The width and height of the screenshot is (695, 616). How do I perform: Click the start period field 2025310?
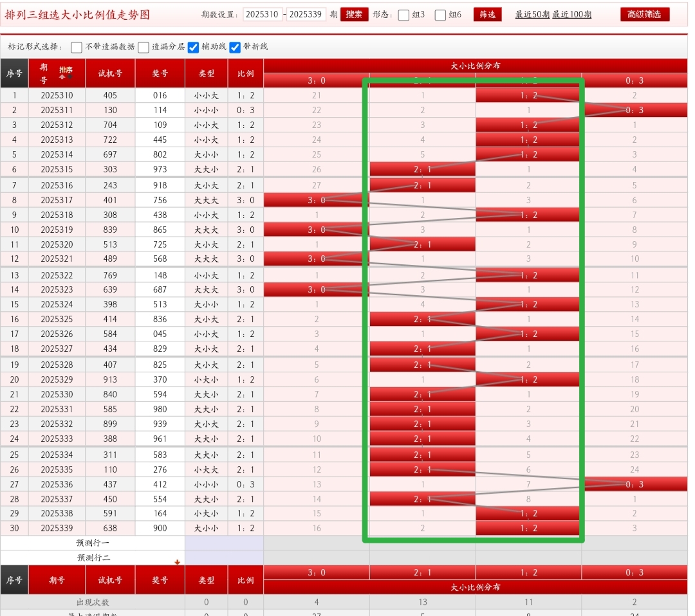(x=263, y=14)
